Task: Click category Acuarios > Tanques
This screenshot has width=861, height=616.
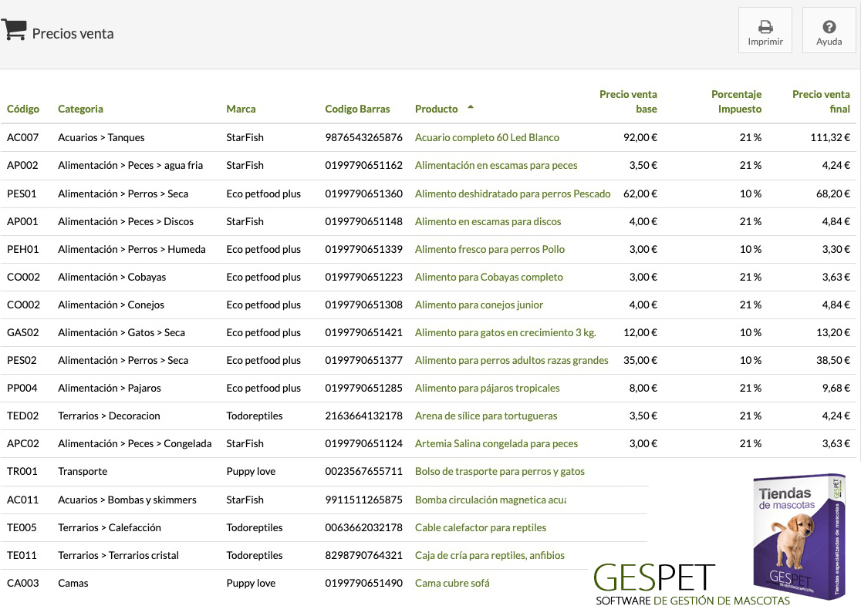Action: coord(101,137)
